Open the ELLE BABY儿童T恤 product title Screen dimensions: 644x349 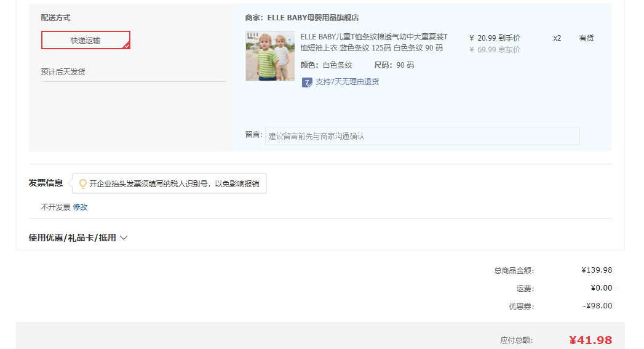click(374, 42)
